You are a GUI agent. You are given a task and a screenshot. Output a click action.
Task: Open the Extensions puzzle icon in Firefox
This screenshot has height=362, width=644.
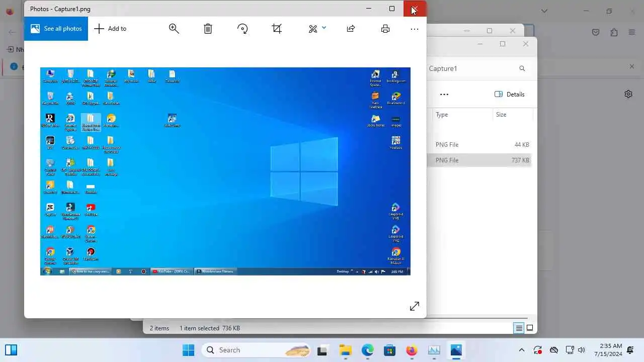614,32
